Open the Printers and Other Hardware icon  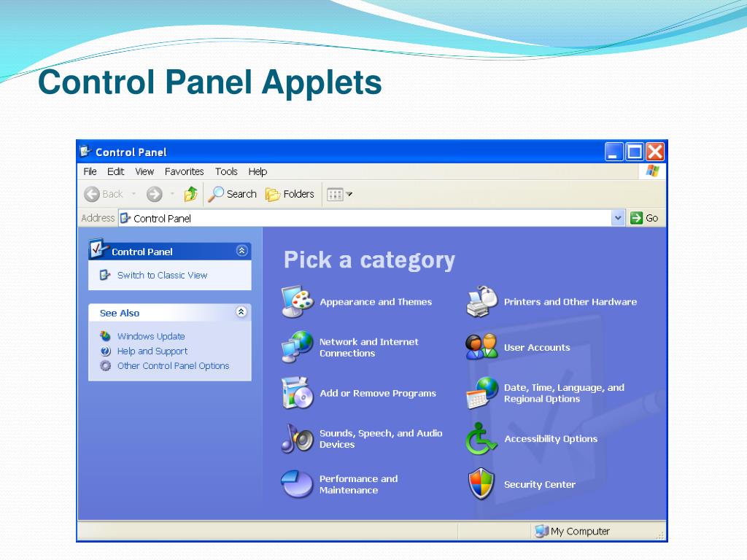tap(481, 301)
